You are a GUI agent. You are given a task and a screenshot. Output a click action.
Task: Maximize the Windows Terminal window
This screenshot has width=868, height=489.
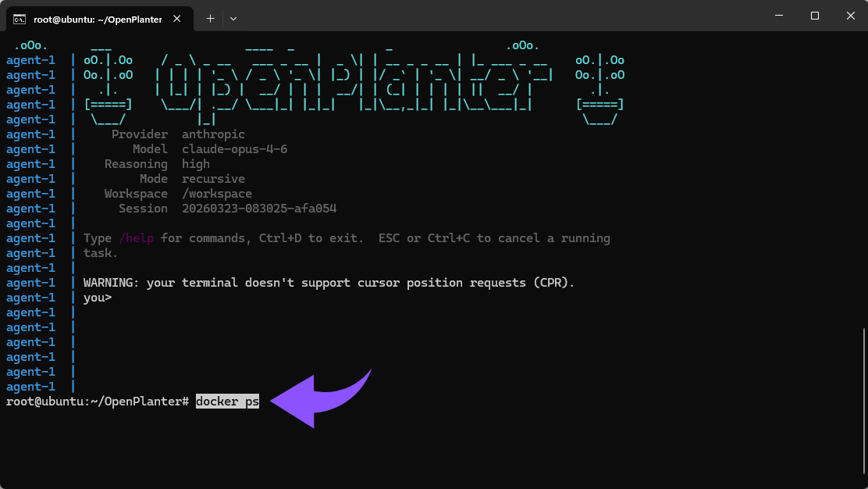click(x=814, y=15)
